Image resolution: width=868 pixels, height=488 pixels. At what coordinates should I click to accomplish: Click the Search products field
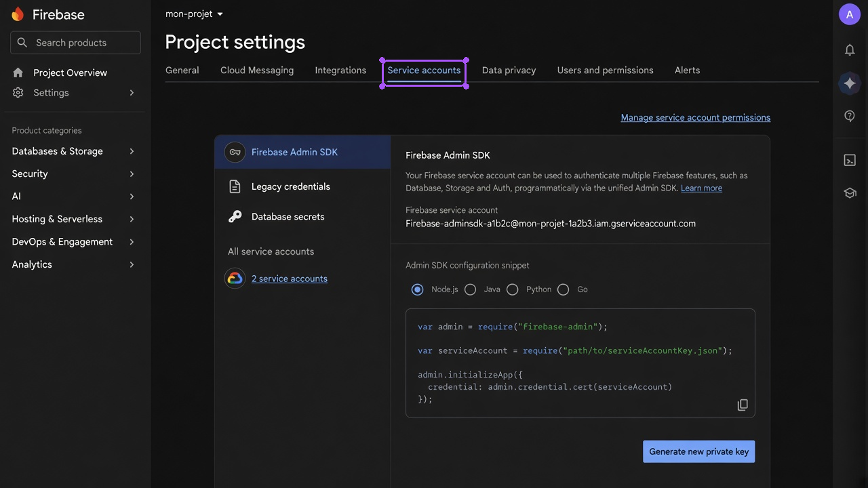point(75,42)
